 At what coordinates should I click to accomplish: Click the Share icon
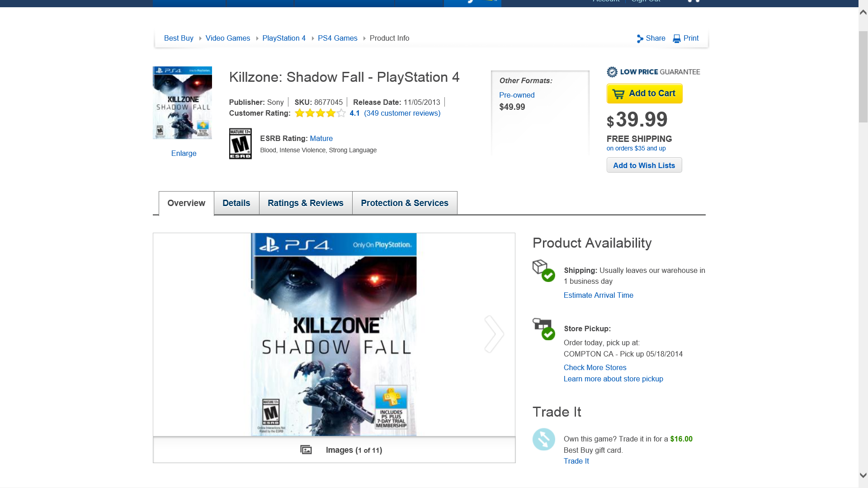coord(640,39)
